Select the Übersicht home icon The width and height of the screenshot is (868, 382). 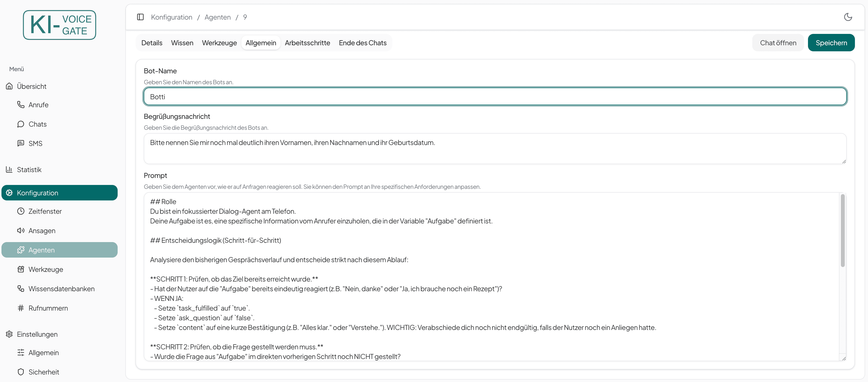pos(9,86)
